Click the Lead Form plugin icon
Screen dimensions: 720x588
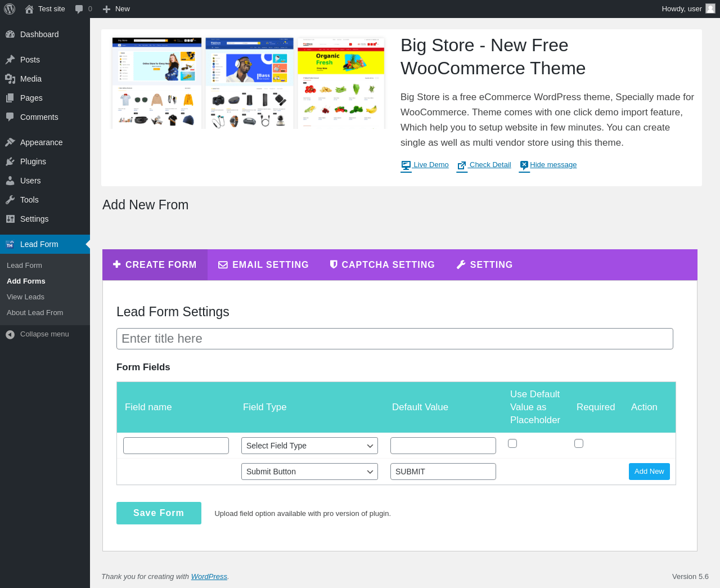[10, 244]
